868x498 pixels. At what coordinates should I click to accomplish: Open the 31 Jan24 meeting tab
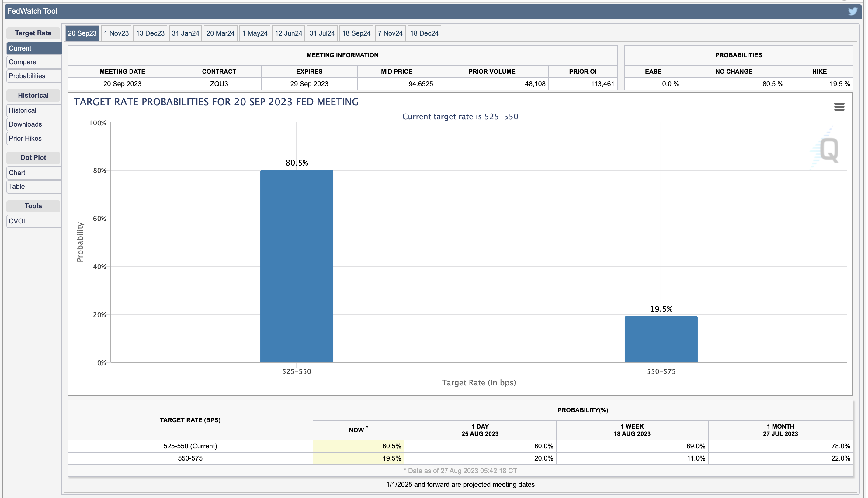coord(185,33)
